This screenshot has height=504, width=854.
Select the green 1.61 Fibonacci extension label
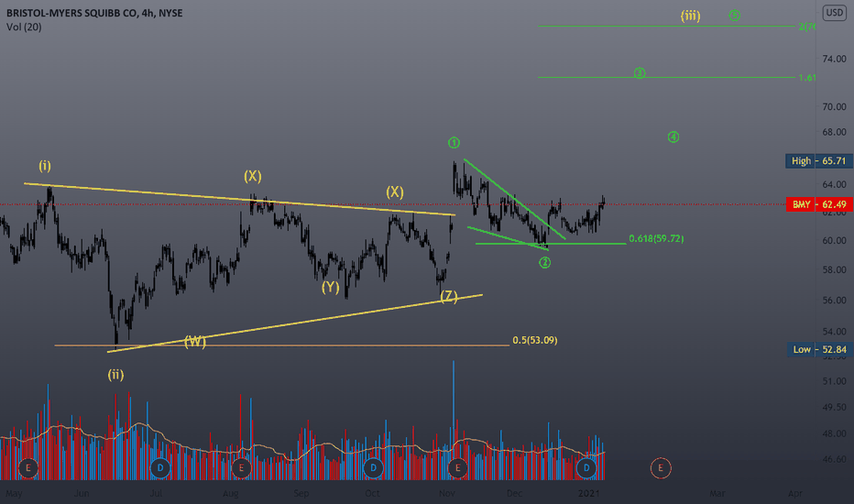806,77
